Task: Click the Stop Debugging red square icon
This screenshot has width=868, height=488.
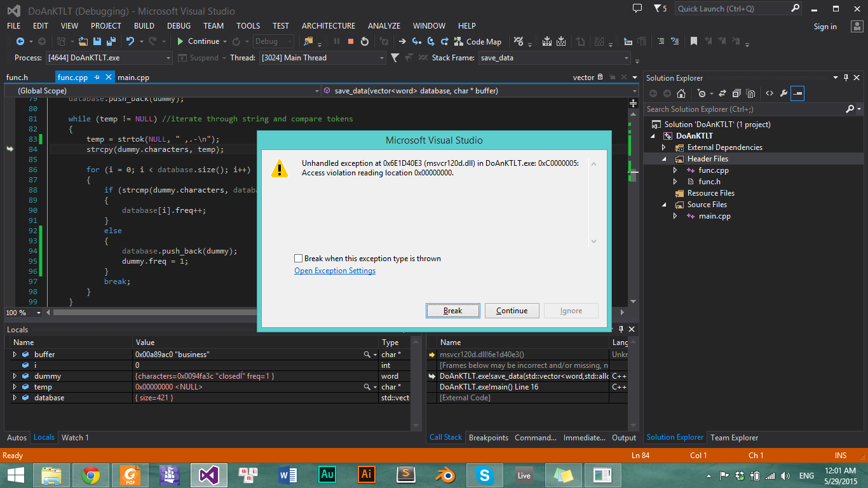Action: [350, 41]
